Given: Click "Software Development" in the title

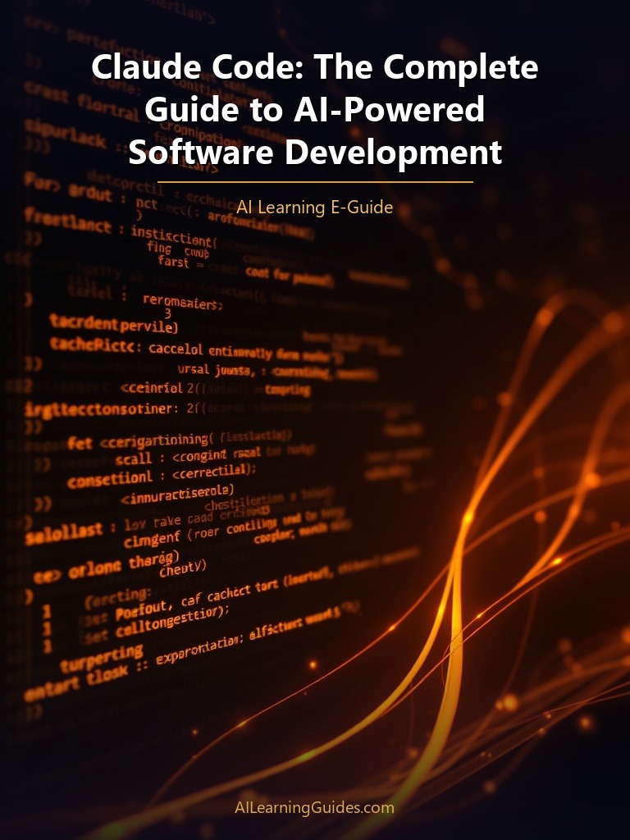Looking at the screenshot, I should (x=314, y=152).
